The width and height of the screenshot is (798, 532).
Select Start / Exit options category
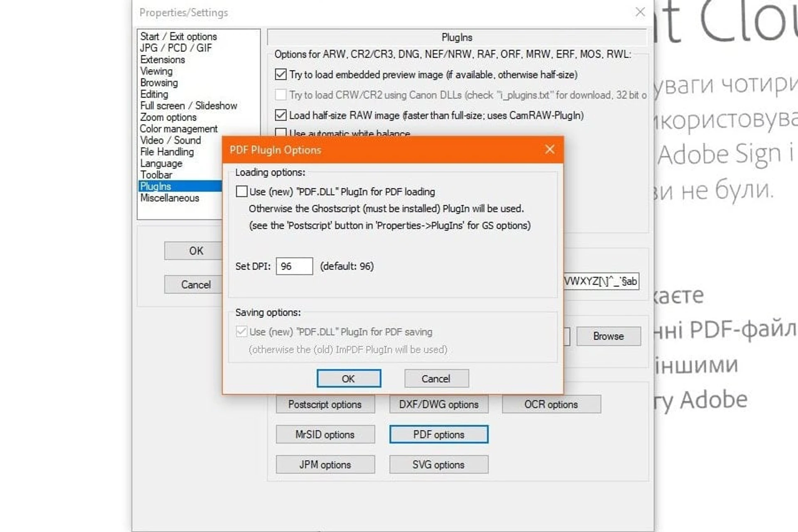[178, 37]
